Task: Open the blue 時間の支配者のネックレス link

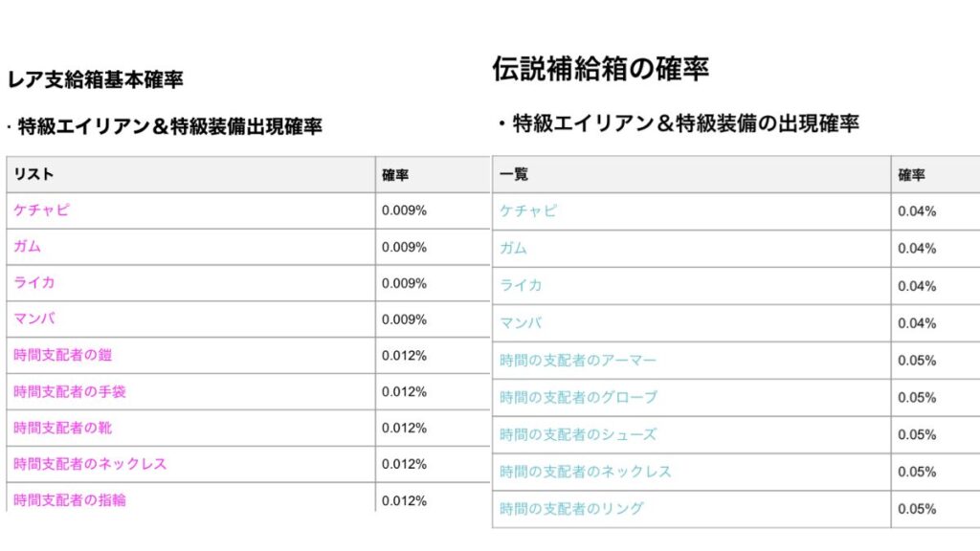Action: pyautogui.click(x=585, y=471)
